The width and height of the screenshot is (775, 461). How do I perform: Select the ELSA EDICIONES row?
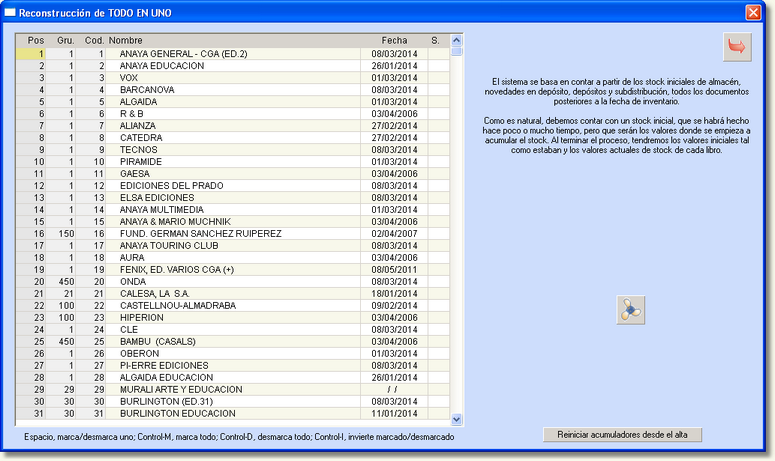coord(233,198)
